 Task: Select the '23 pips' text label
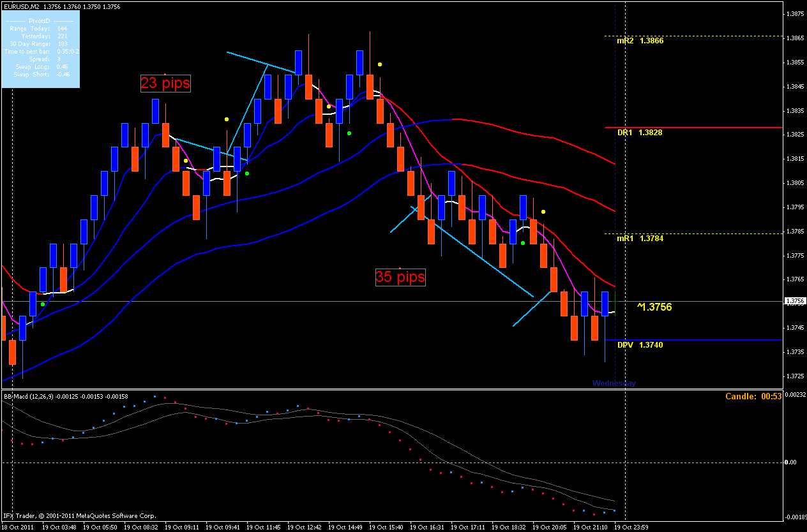coord(165,83)
